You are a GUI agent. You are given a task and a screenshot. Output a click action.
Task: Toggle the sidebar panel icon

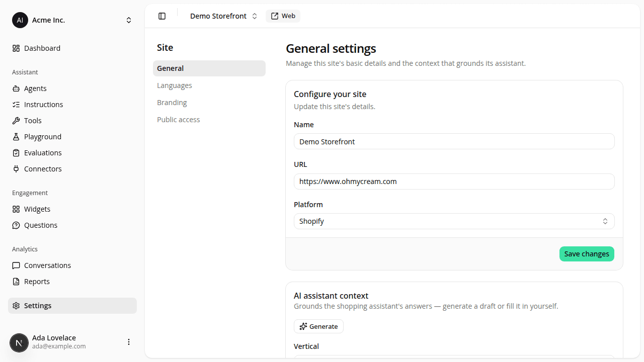[x=162, y=16]
